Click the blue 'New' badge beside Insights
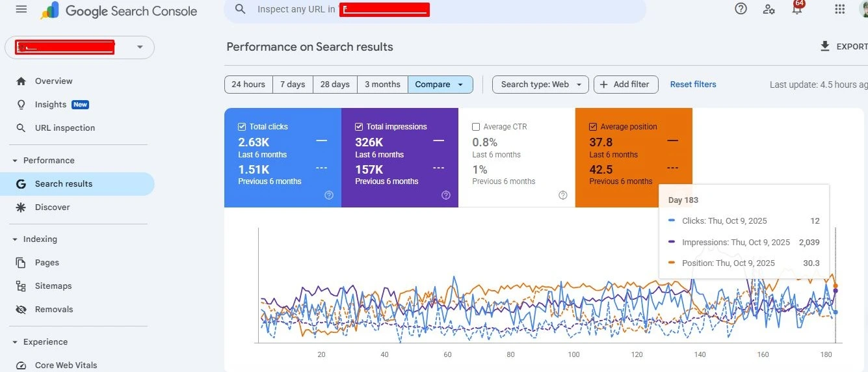This screenshot has height=372, width=868. 81,105
